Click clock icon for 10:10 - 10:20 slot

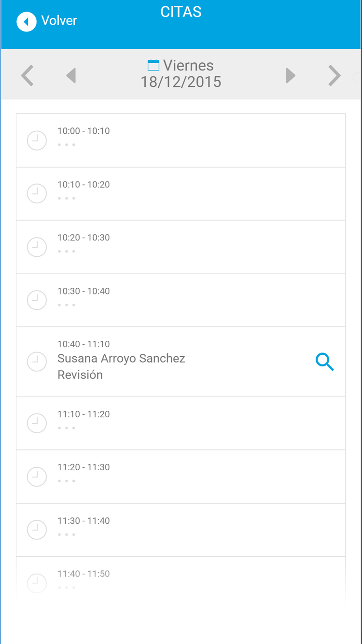coord(37,194)
